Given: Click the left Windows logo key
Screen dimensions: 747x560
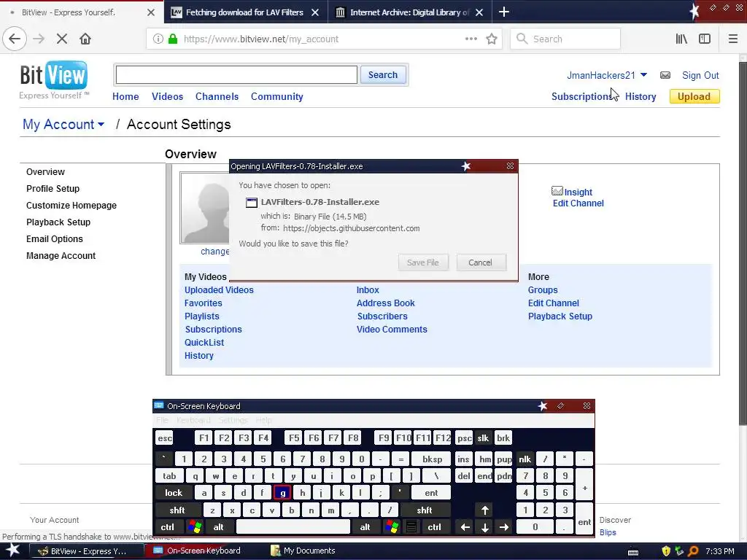Looking at the screenshot, I should coord(194,527).
